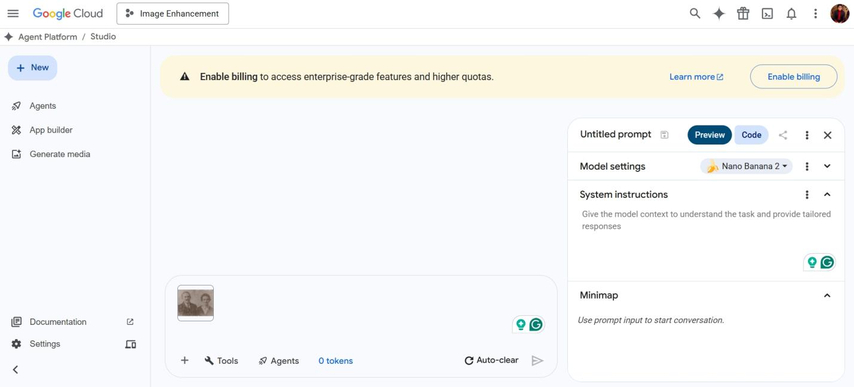Collapse the Minimap section

(x=827, y=296)
